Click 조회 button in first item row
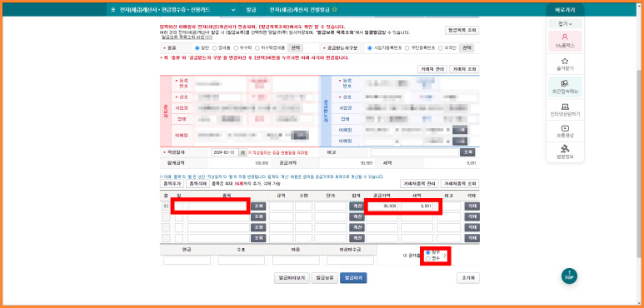 tap(258, 206)
